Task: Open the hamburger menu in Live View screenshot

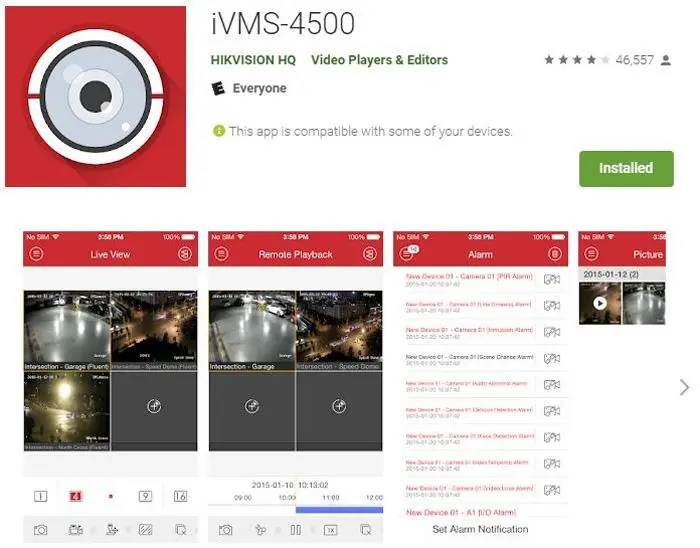Action: pos(37,254)
